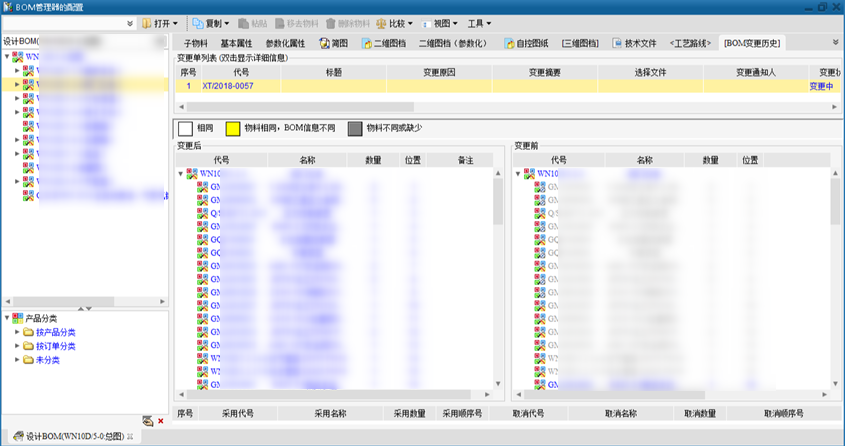Select the 未分类 folder
845x446 pixels.
pos(47,360)
